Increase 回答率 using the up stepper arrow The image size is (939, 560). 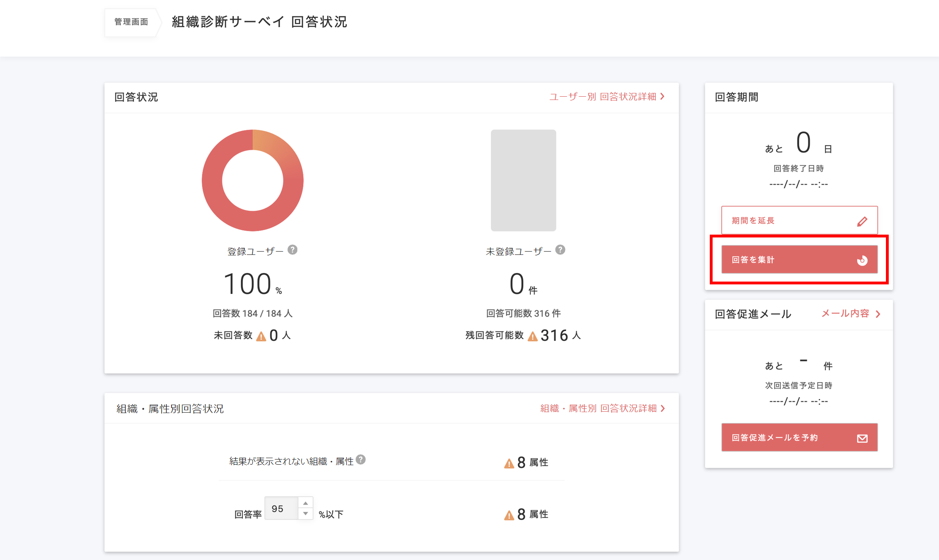coord(306,503)
